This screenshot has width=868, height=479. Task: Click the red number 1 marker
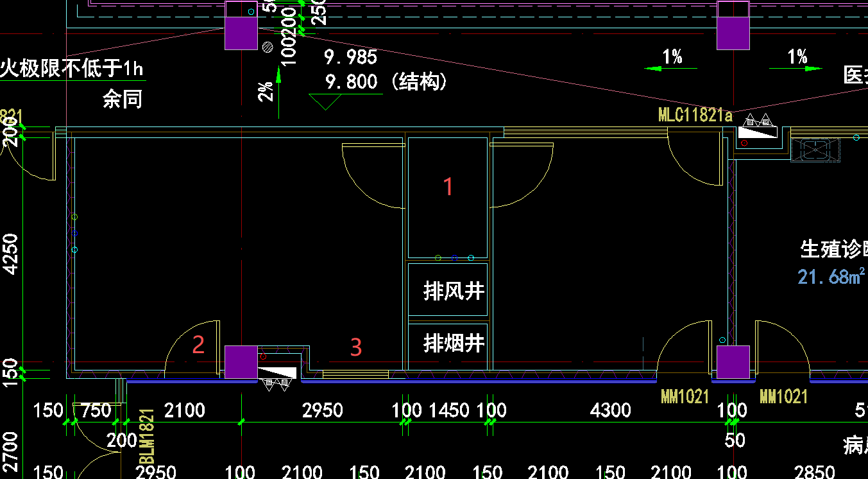448,187
